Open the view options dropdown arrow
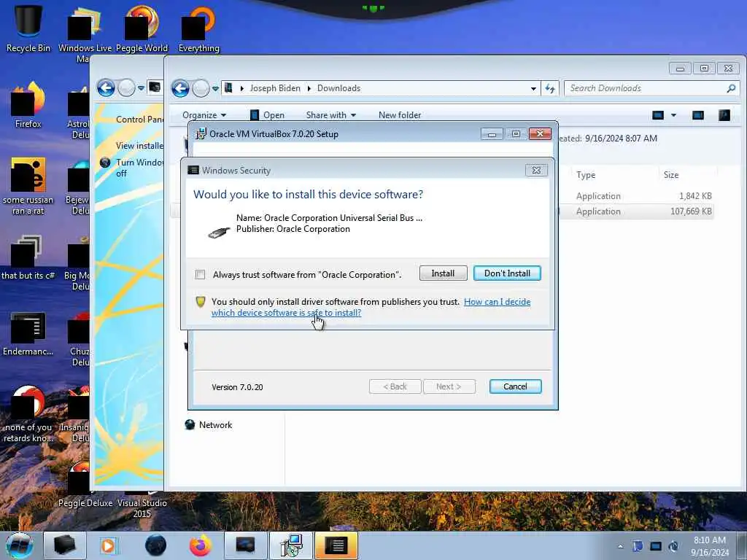The image size is (747, 560). click(673, 115)
